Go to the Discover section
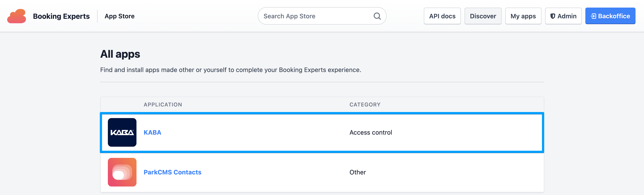The image size is (644, 195). [x=483, y=16]
